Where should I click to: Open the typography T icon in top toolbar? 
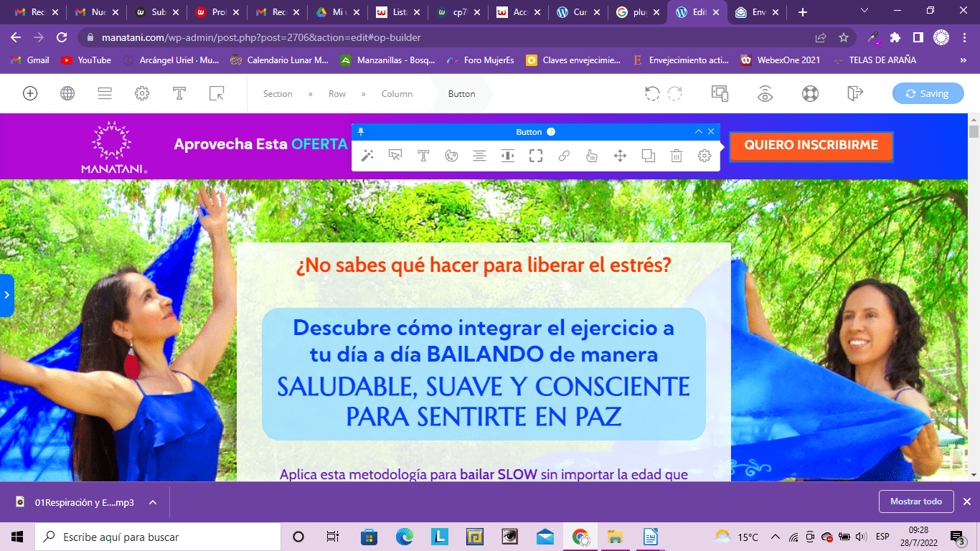[x=179, y=93]
